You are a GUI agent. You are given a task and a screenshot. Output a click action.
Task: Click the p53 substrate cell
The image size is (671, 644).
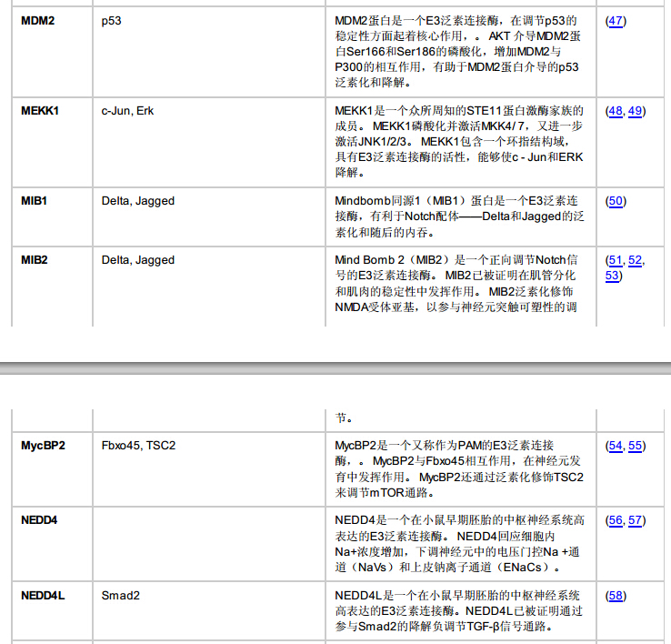[x=111, y=21]
